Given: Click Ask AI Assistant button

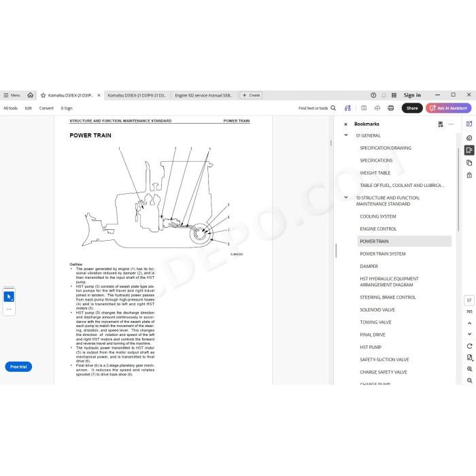Looking at the screenshot, I should tap(448, 108).
